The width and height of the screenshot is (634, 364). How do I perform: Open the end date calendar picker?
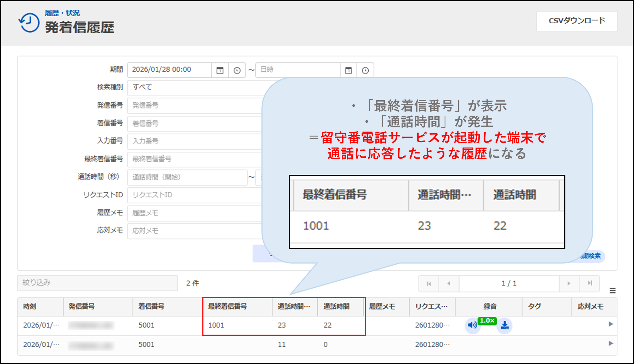click(x=348, y=70)
